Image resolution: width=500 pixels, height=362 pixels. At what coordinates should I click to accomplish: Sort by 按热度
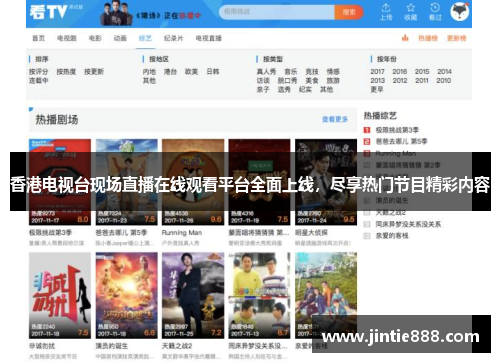[66, 72]
